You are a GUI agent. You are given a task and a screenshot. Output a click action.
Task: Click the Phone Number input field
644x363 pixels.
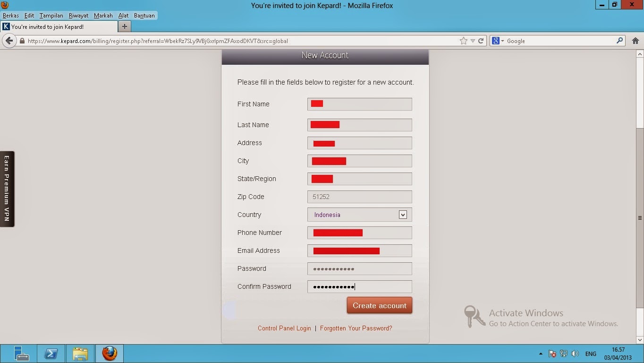(360, 233)
